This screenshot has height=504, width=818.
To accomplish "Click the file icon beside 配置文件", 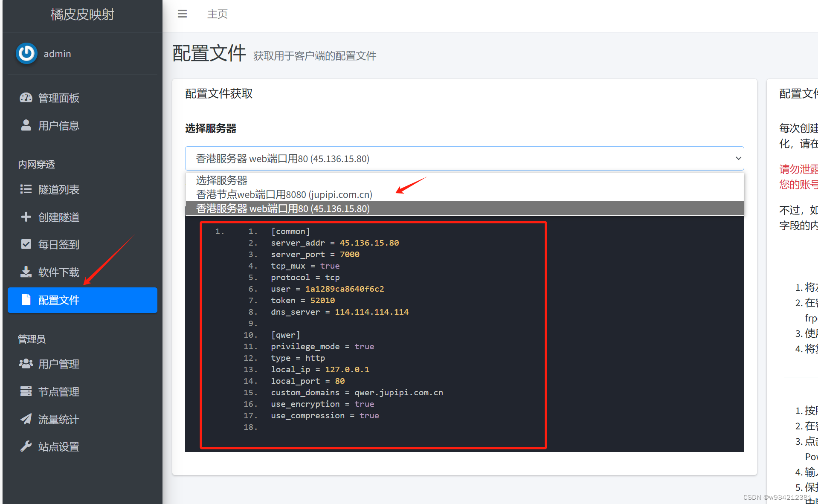I will coord(26,300).
